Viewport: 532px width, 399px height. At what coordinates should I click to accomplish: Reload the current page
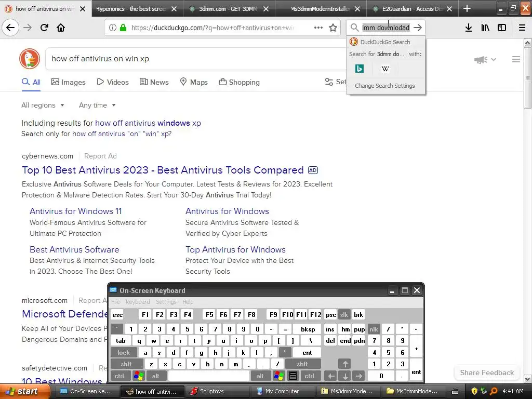click(x=44, y=28)
